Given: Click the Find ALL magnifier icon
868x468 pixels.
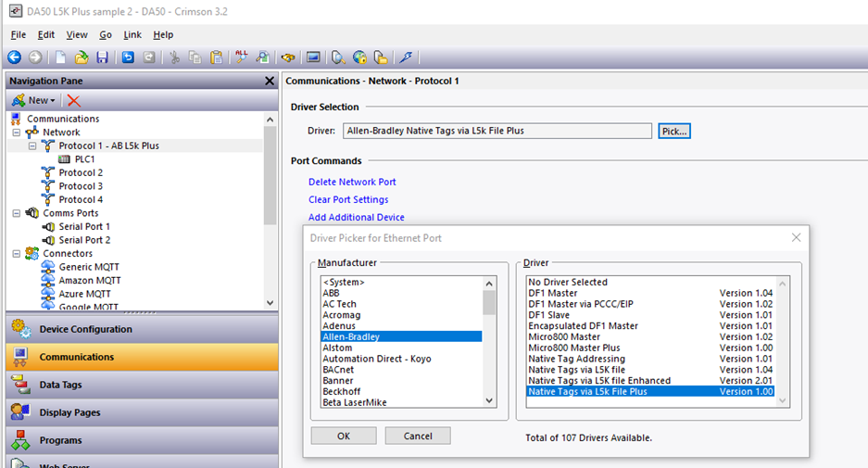Looking at the screenshot, I should point(242,57).
